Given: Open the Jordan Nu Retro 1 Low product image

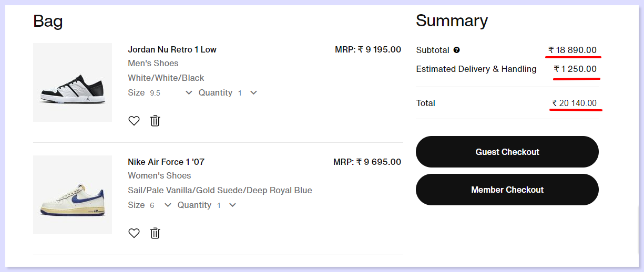Looking at the screenshot, I should click(x=73, y=82).
